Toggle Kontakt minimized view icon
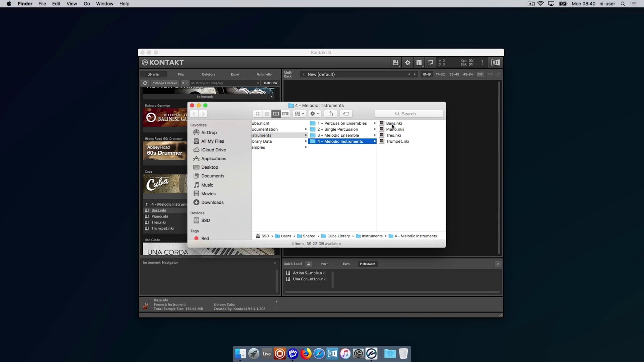This screenshot has height=362, width=644. [430, 63]
